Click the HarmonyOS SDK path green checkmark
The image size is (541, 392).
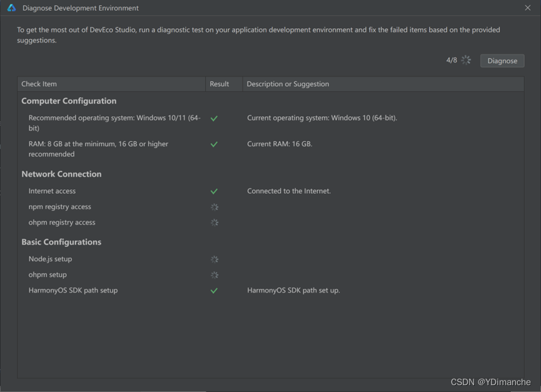click(214, 291)
